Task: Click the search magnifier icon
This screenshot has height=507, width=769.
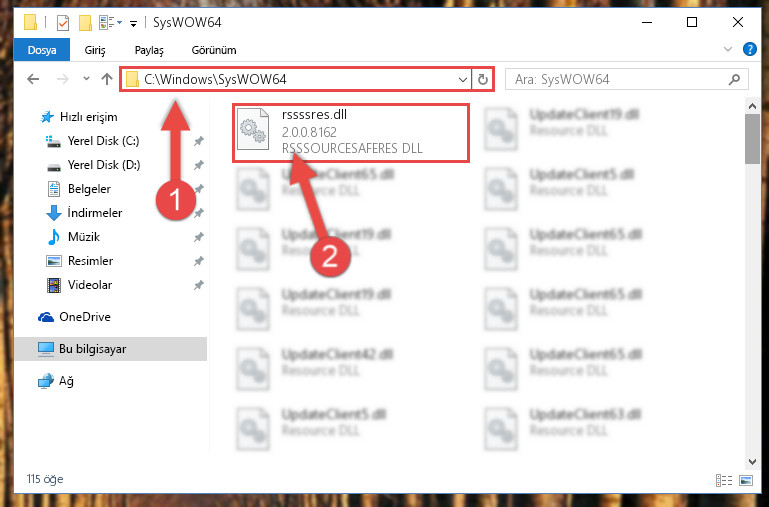Action: point(734,79)
